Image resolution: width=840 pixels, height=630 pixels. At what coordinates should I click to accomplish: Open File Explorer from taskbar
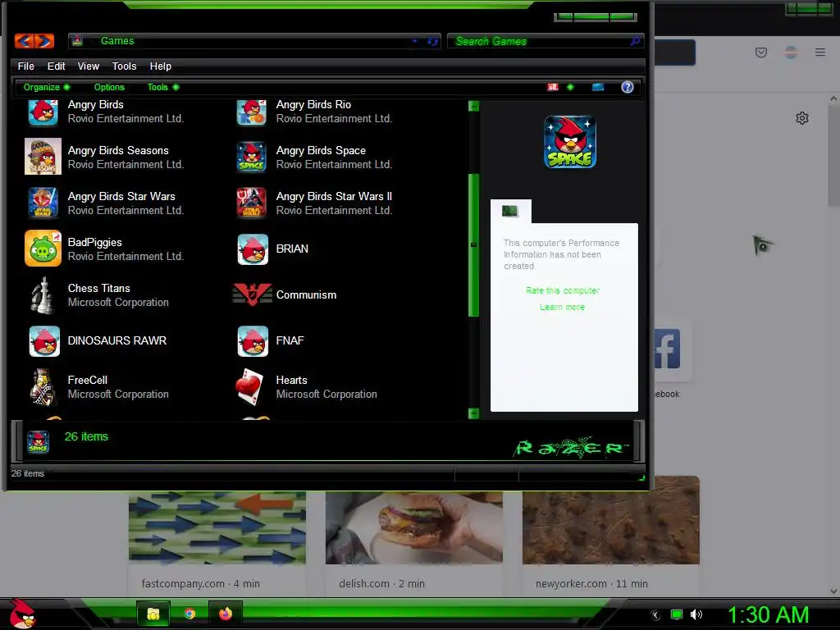point(153,614)
